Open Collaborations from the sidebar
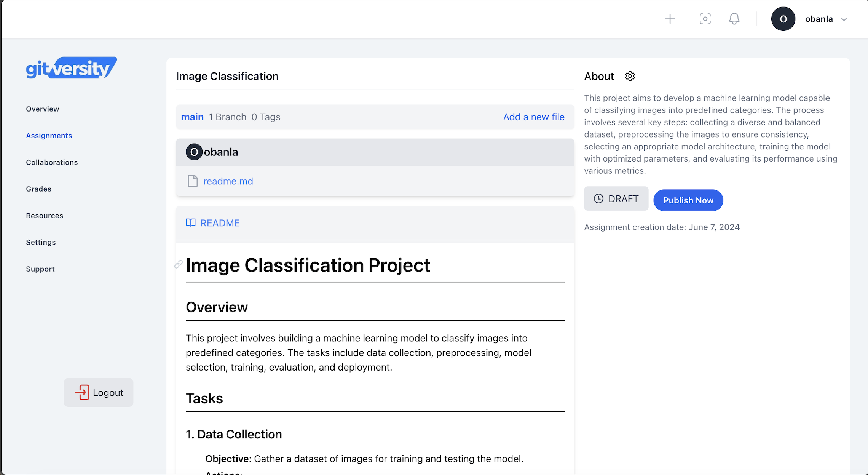Viewport: 868px width, 475px height. [x=52, y=162]
